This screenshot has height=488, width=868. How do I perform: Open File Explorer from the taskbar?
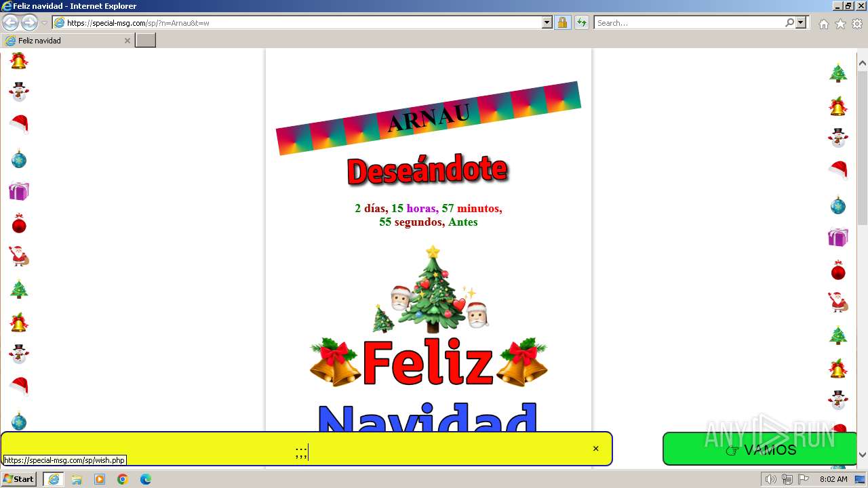(77, 479)
